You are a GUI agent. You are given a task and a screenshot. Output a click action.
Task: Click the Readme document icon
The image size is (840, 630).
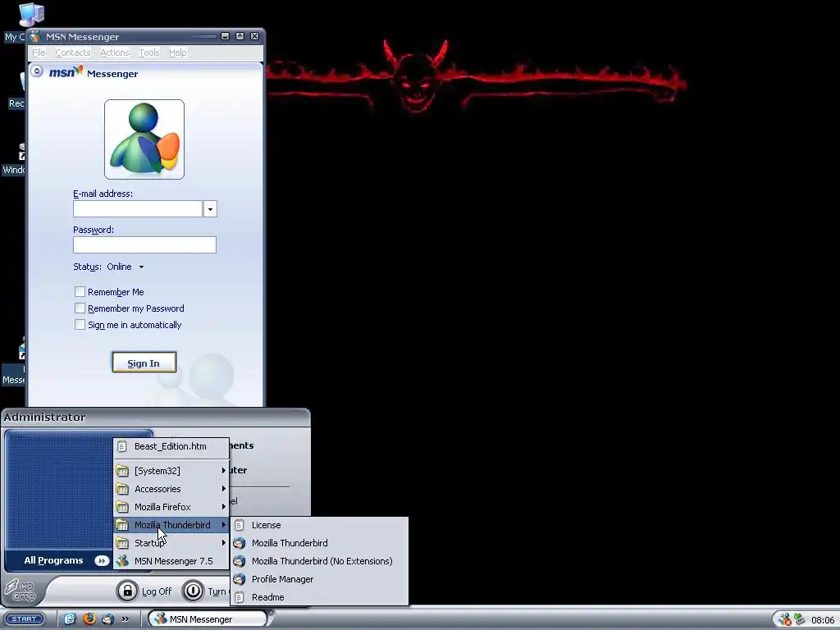pos(240,597)
